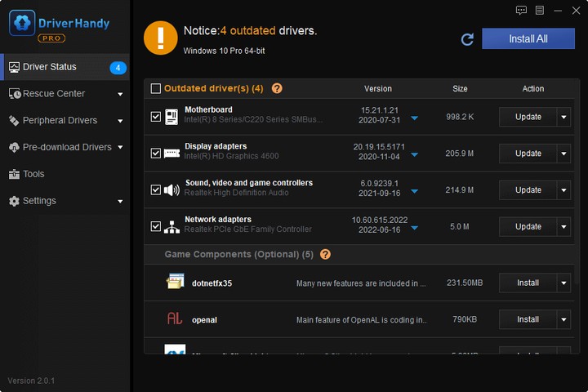Click the orange notice exclamation icon
Viewport: 588px width, 392px height.
[x=161, y=38]
